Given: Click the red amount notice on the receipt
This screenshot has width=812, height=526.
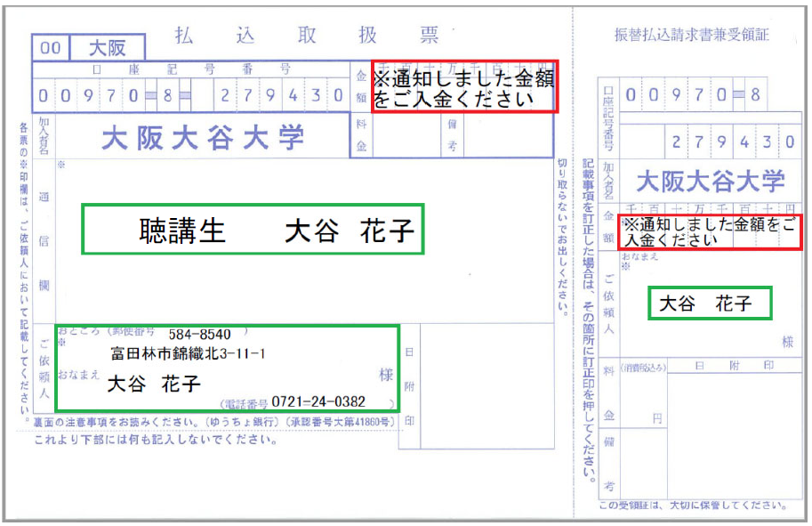Looking at the screenshot, I should pos(710,232).
